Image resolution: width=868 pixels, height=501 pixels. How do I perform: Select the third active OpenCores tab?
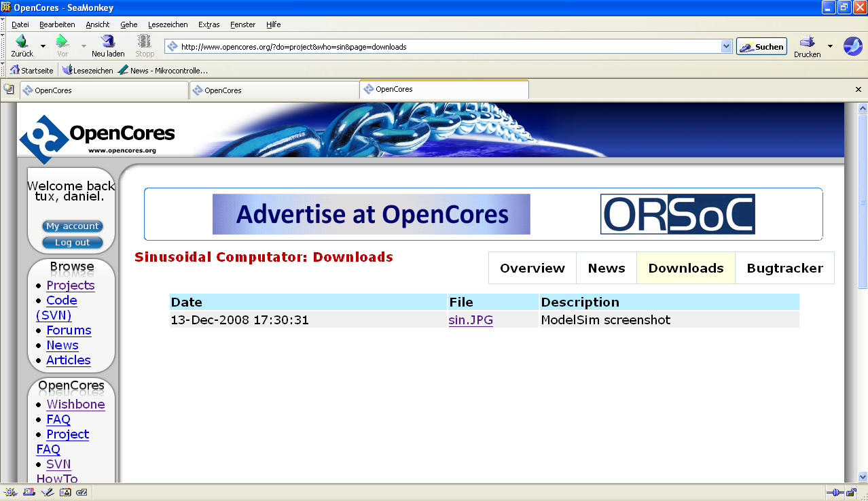[x=444, y=89]
